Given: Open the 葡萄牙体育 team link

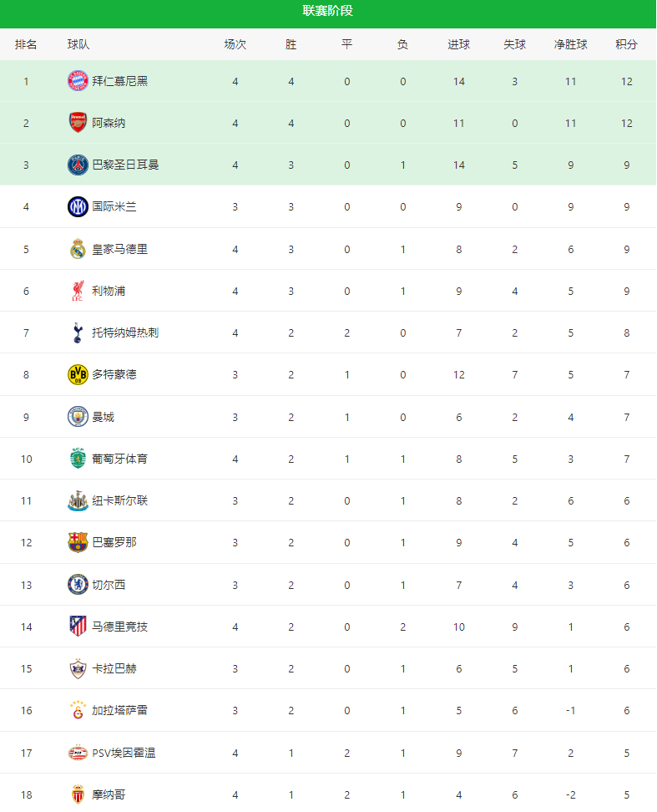Looking at the screenshot, I should [x=119, y=459].
